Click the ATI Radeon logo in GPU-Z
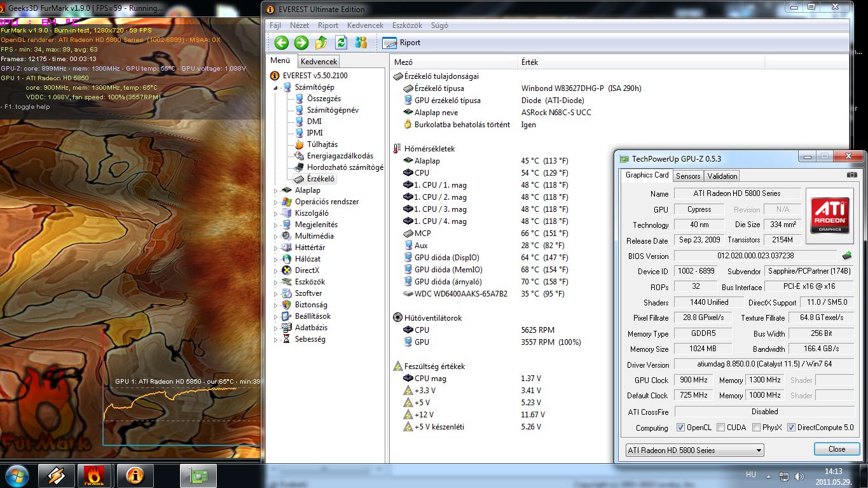 click(x=830, y=216)
